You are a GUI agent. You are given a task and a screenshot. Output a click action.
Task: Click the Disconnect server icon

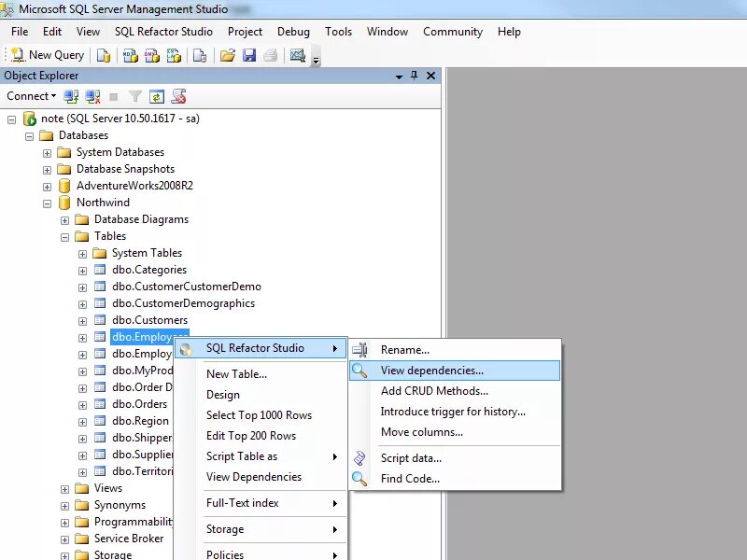92,97
